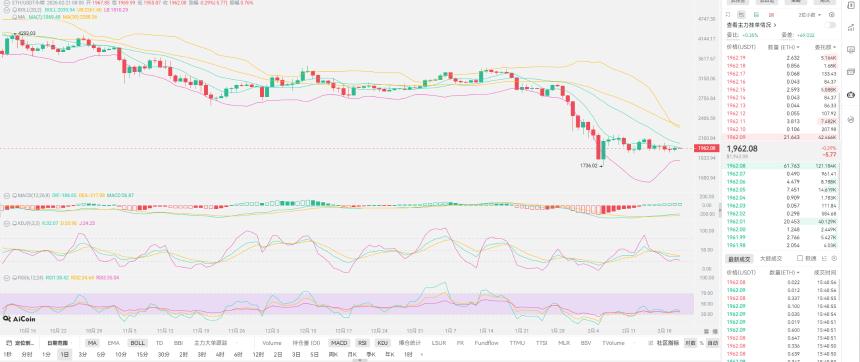Select the combined order book layout icon
860x362 pixels.
coord(741,14)
